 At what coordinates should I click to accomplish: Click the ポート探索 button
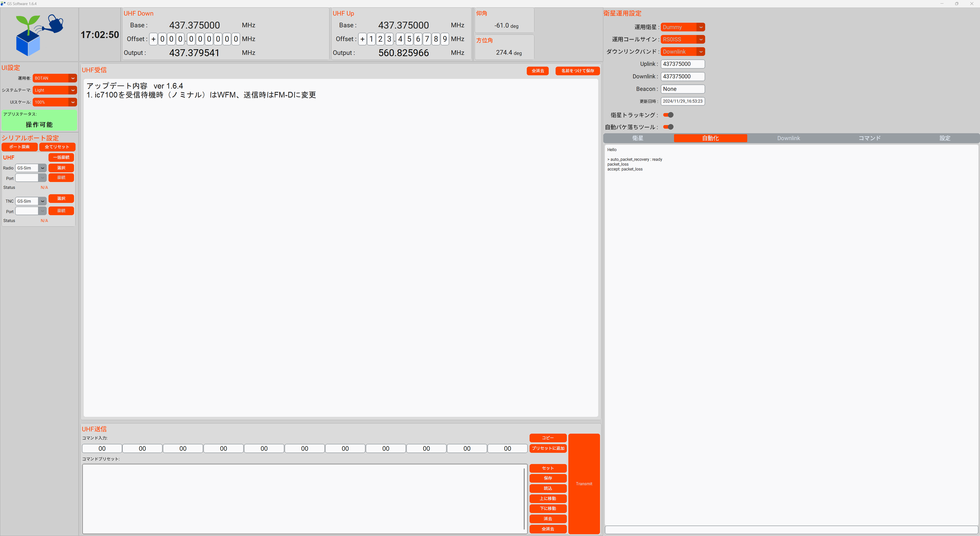[19, 147]
